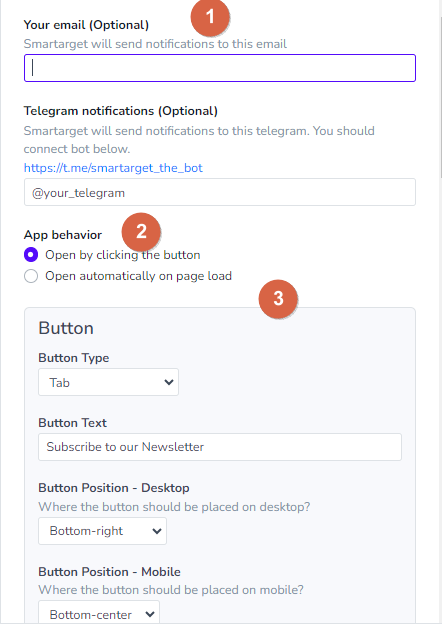Screen dimensions: 442x624
Task: Expand the Button Type dropdown showing Tab
Action: [x=108, y=382]
